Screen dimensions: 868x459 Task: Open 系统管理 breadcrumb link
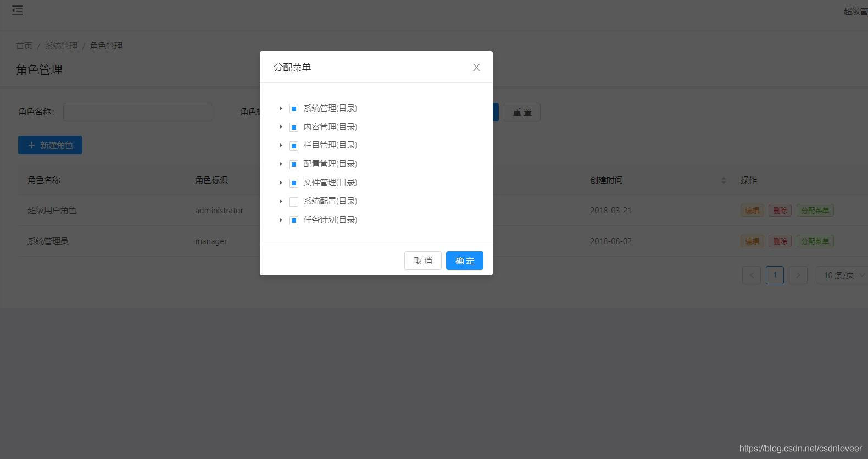point(61,46)
